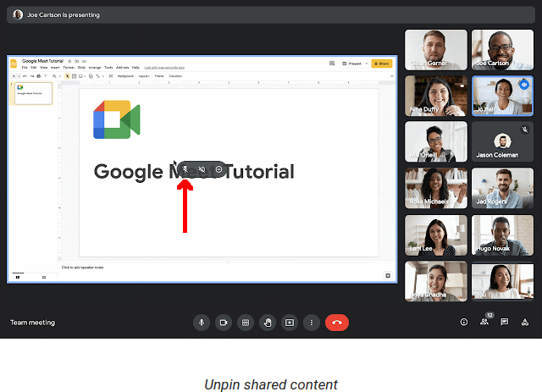542x392 pixels.
Task: Click the New slide plus icon
Action: [14, 76]
